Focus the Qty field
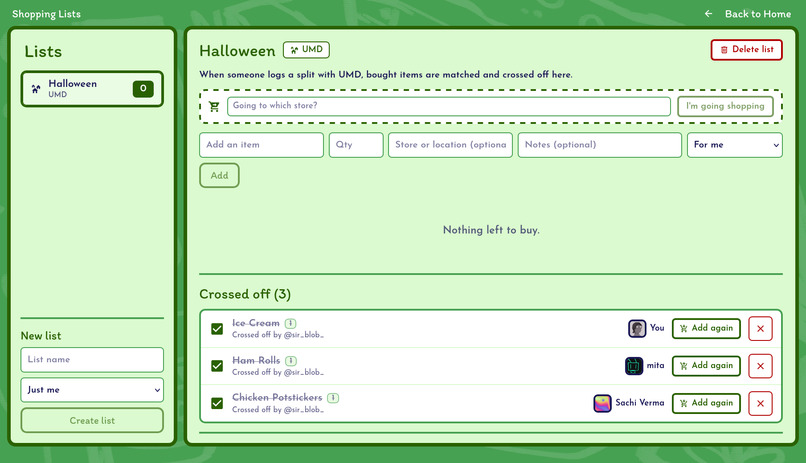This screenshot has width=806, height=463. 356,145
